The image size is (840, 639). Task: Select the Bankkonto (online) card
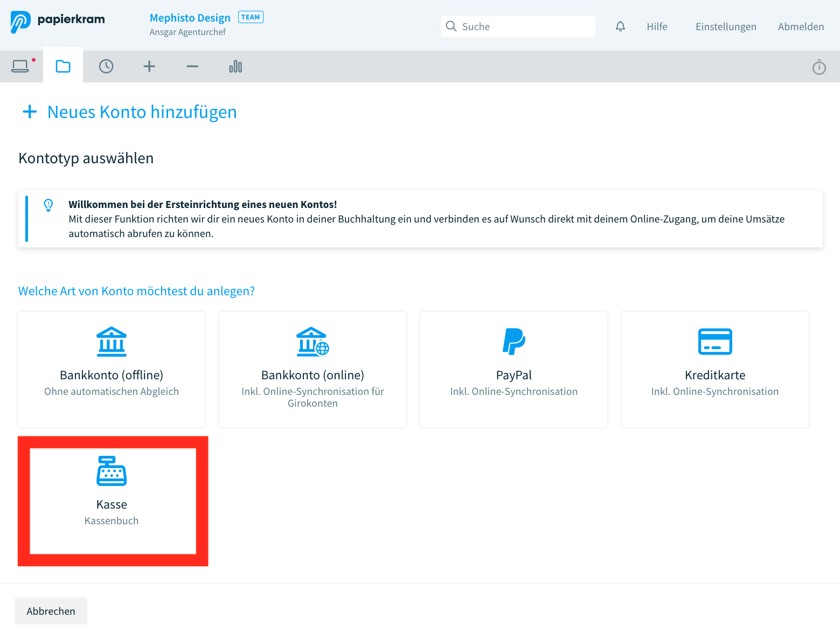coord(313,370)
